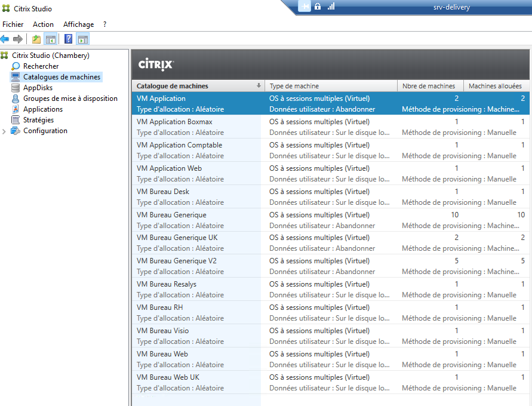Screen dimensions: 532x406
Task: Click the Forward arrow toolbar icon
Action: pyautogui.click(x=18, y=39)
